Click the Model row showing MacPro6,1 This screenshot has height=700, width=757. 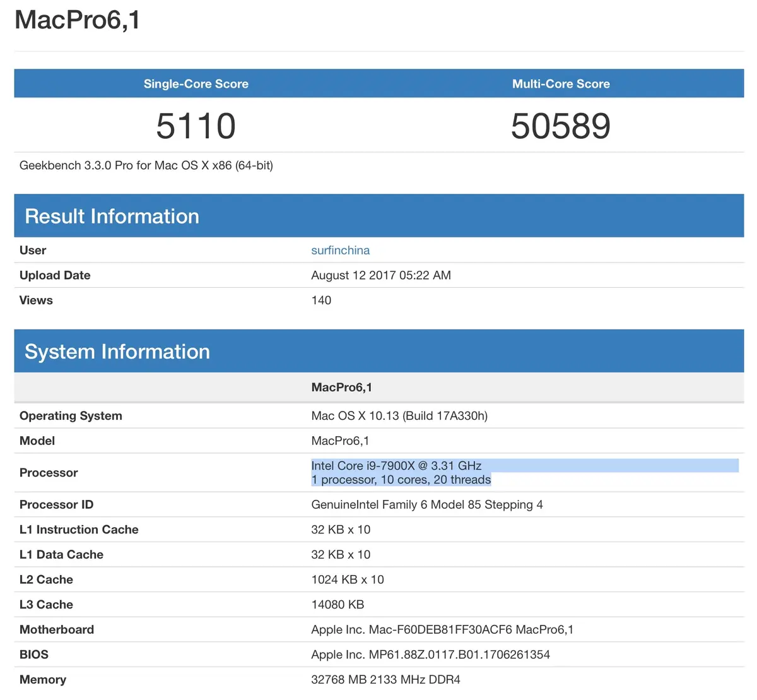[341, 441]
